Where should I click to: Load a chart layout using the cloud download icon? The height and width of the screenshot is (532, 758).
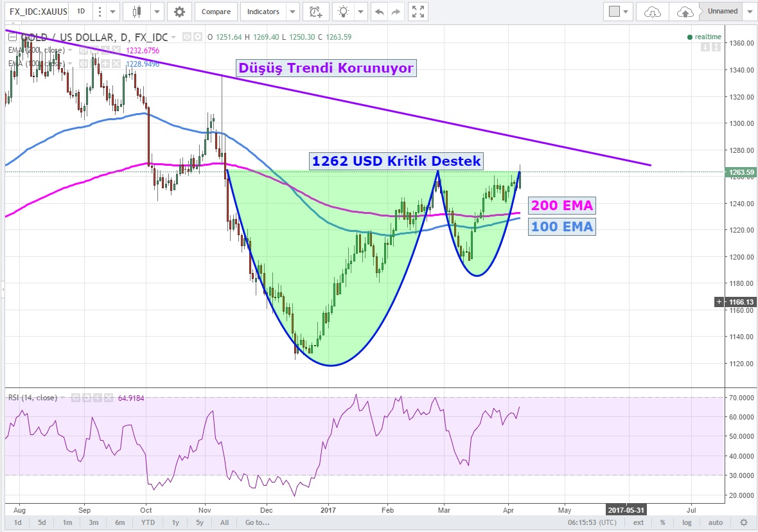pos(652,12)
